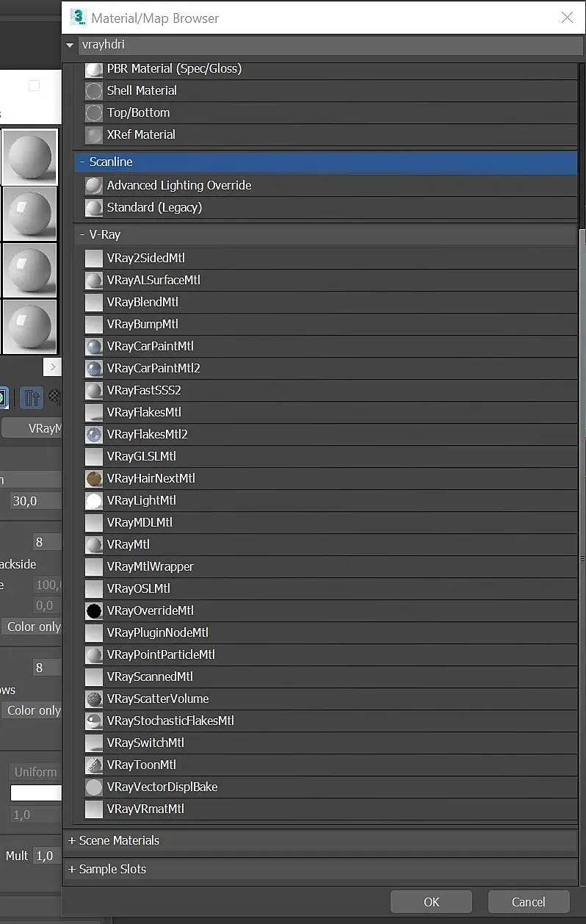Click the VRayHairNextMtl brown sphere icon

point(94,478)
